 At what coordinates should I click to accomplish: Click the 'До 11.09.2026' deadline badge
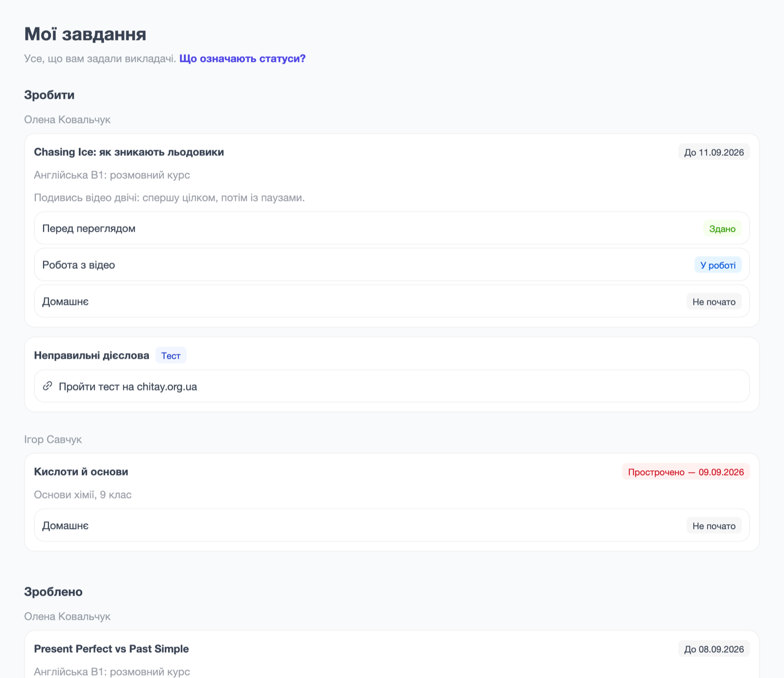714,152
